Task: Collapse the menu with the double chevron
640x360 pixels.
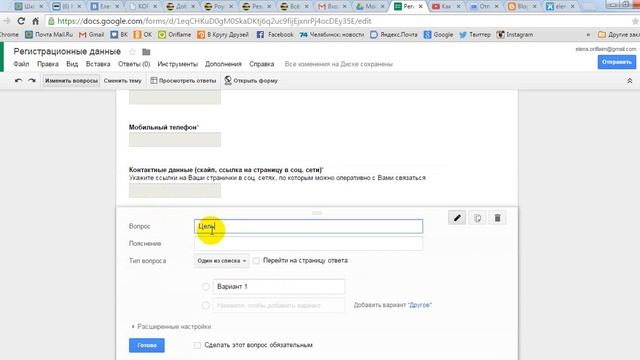Action: tap(629, 81)
